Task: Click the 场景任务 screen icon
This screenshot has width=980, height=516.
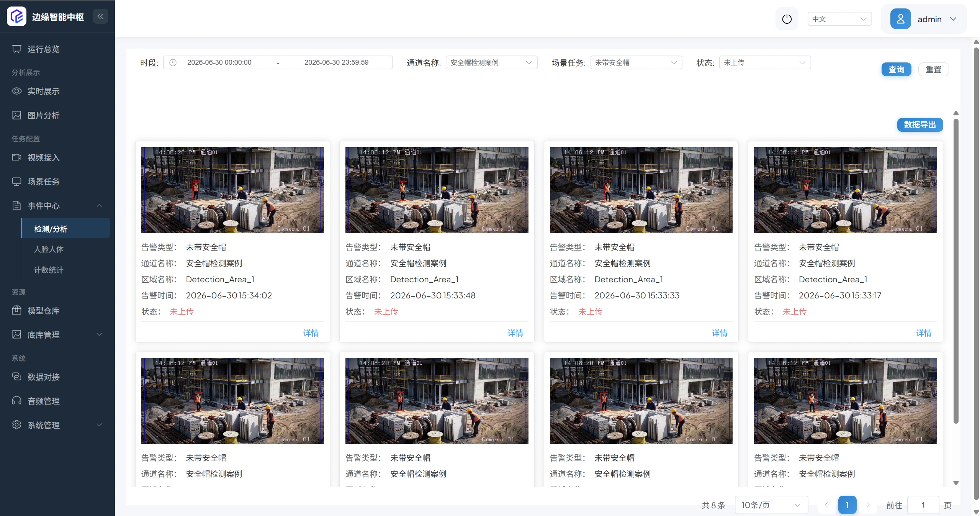Action: click(16, 182)
